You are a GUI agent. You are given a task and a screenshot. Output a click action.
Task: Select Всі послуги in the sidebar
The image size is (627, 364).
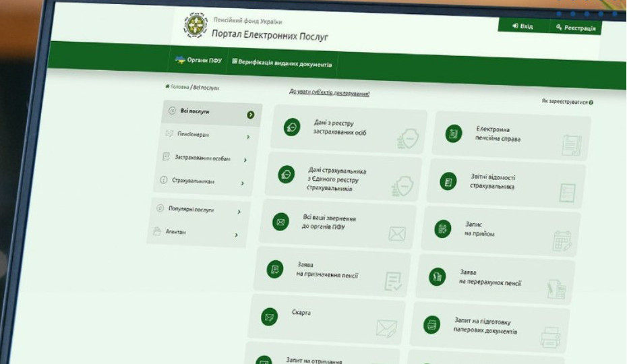tap(212, 113)
